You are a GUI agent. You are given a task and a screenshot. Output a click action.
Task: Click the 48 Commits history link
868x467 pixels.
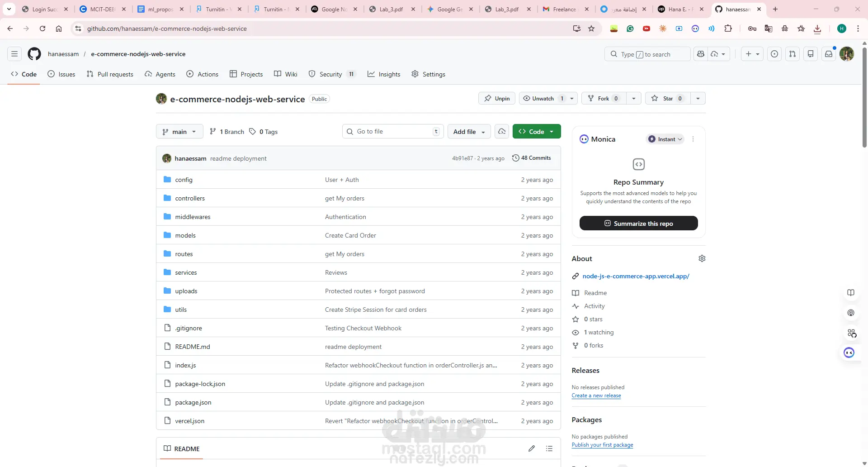532,158
